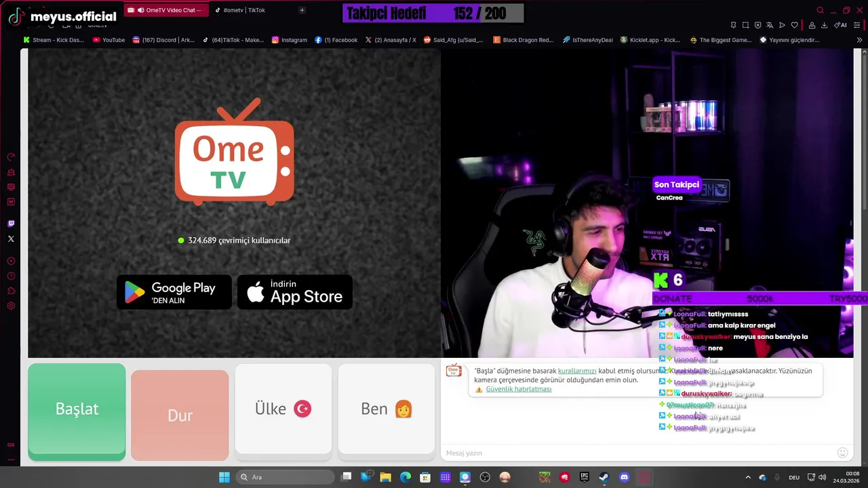
Task: Open the Instagram bookmark
Action: (x=290, y=40)
